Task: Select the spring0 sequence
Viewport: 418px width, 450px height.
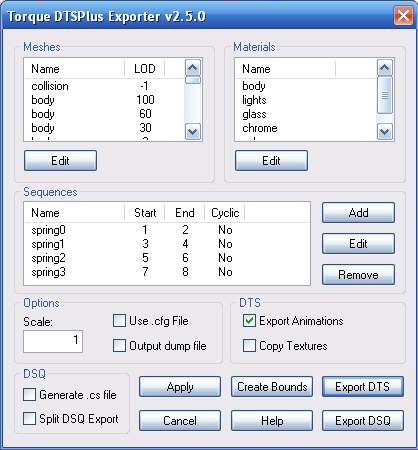Action: click(167, 230)
